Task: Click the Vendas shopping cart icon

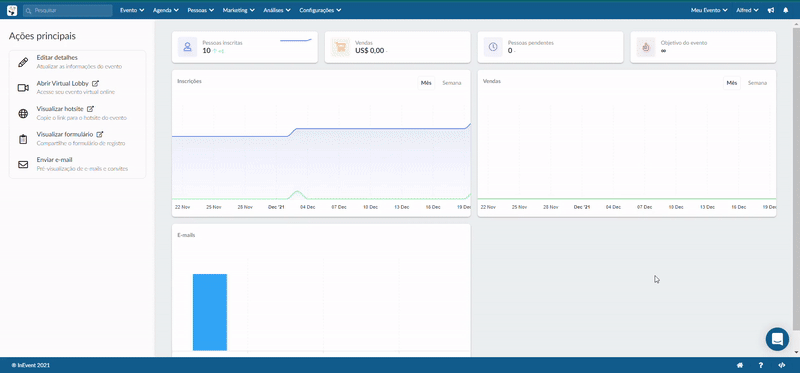Action: coord(340,47)
